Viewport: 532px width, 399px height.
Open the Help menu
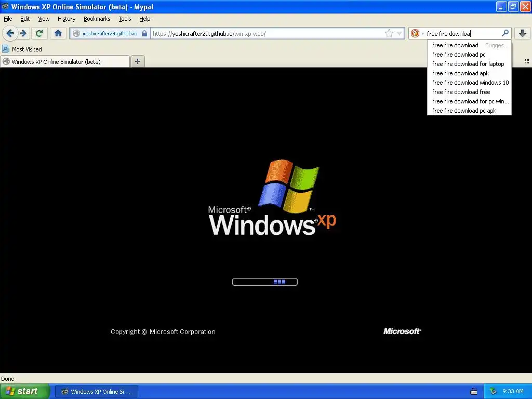[144, 19]
